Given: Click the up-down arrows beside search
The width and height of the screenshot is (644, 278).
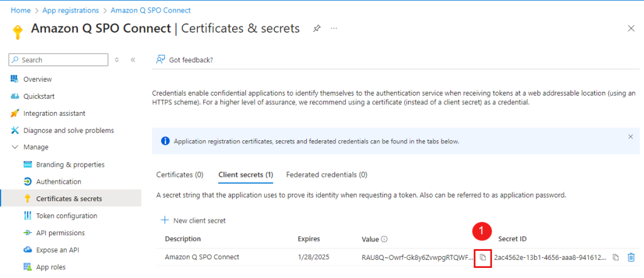Looking at the screenshot, I should [116, 60].
